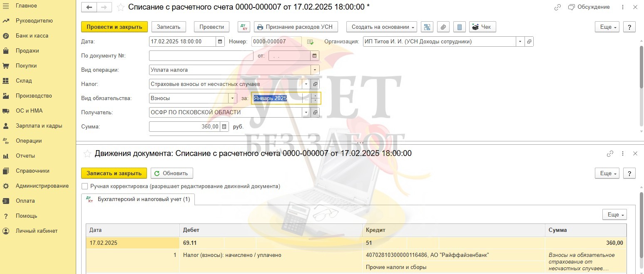The height and width of the screenshot is (274, 644).
Task: Open Еще menu above postings table
Action: tap(614, 215)
